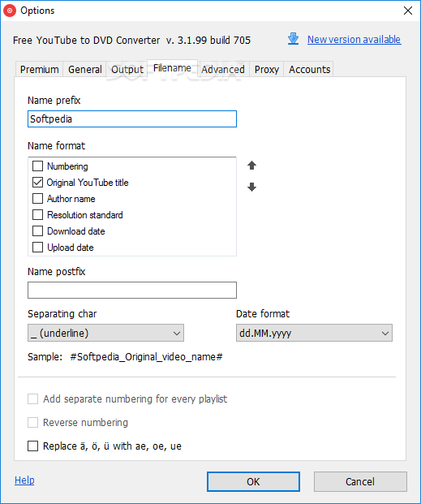Viewport: 421px width, 504px height.
Task: Click the OK button
Action: 253,481
